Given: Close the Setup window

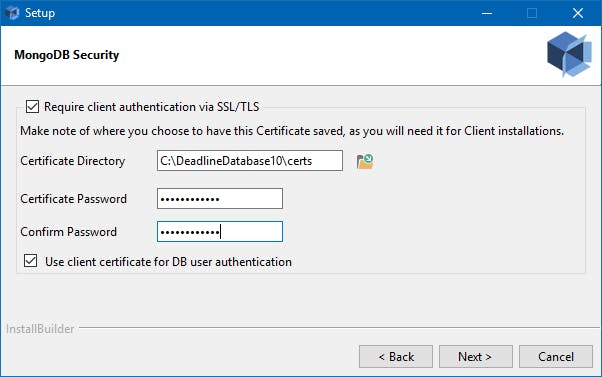Looking at the screenshot, I should tap(577, 13).
